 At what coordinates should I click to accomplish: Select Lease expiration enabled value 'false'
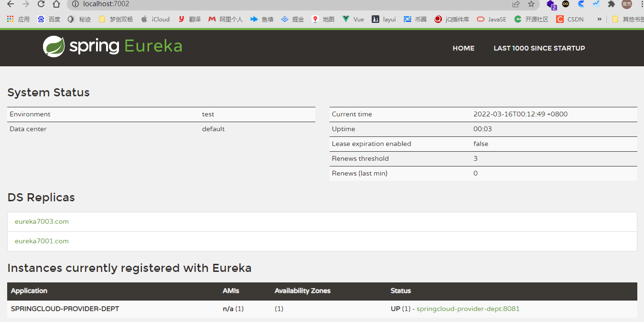[x=481, y=144]
